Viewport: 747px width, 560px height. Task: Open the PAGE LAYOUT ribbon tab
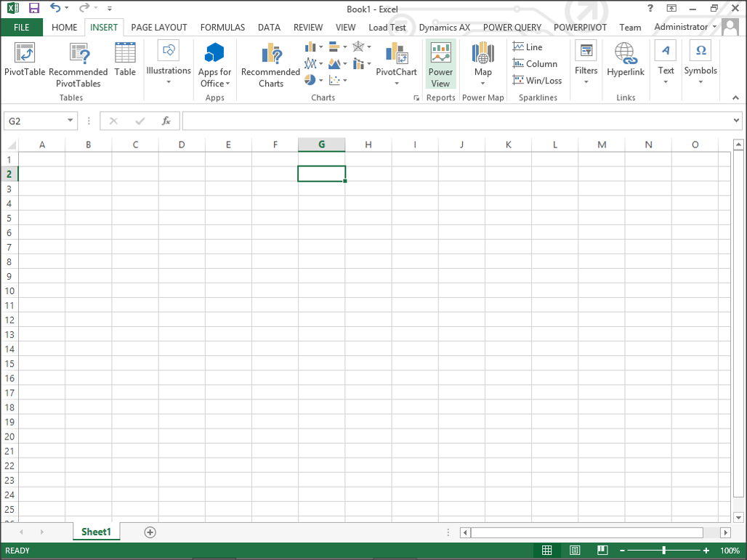coord(159,28)
